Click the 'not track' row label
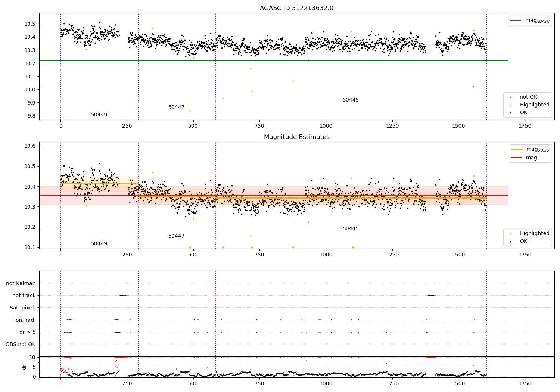 coord(24,296)
